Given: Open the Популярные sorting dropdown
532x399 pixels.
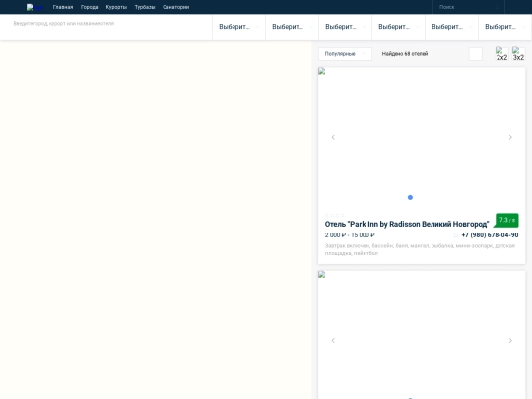Looking at the screenshot, I should (x=345, y=54).
